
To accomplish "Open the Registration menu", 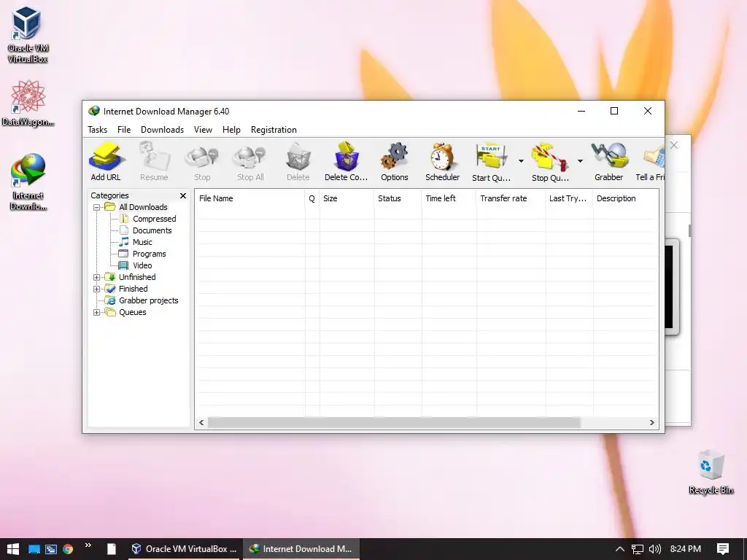I will coord(274,130).
